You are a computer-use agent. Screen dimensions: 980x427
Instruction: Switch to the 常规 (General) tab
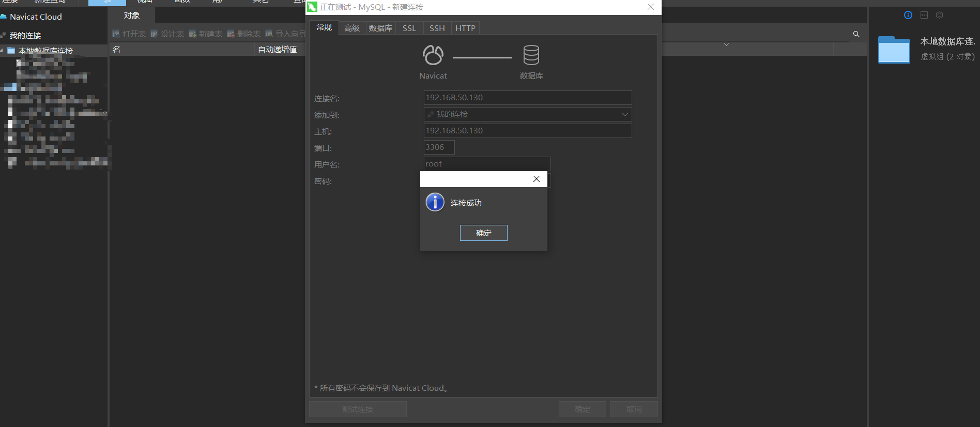coord(324,27)
